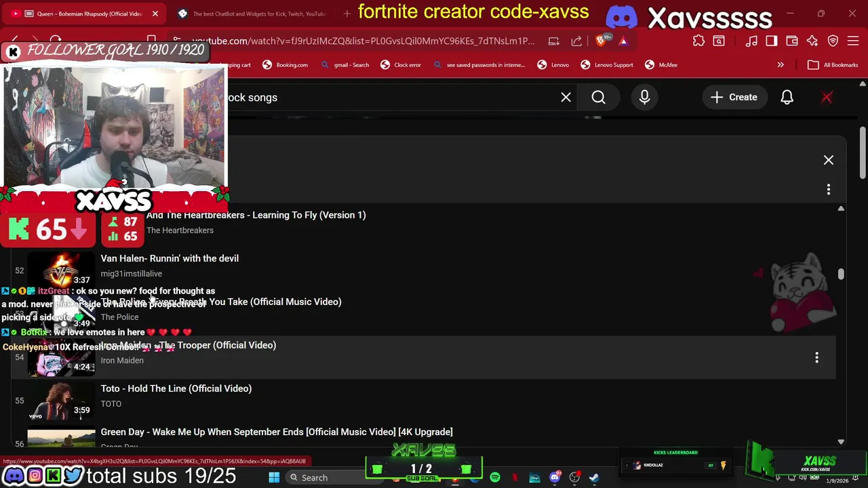Play Toto - Hold The Line video
The width and height of the screenshot is (868, 488).
click(x=176, y=388)
